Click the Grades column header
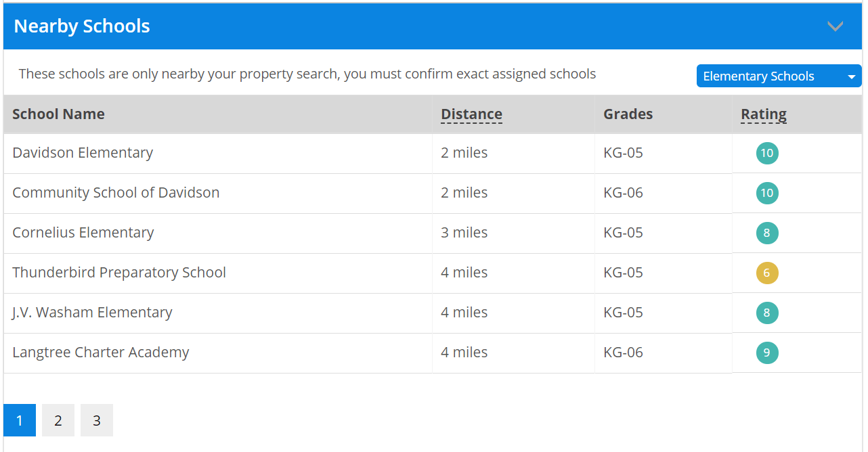Viewport: 868px width, 452px height. tap(628, 114)
